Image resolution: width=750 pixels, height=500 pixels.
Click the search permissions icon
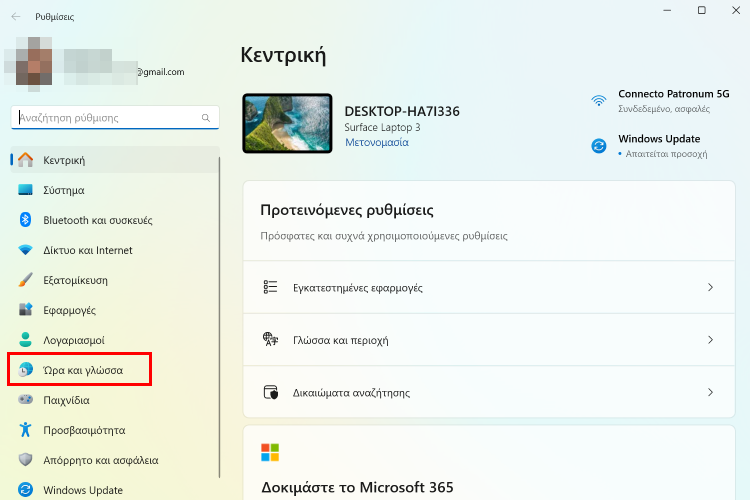[271, 392]
